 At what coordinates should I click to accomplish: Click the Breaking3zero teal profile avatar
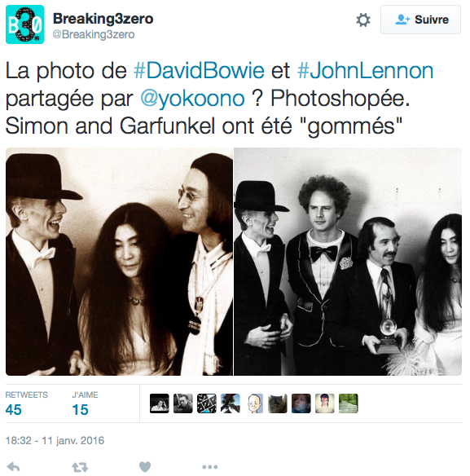[25, 24]
